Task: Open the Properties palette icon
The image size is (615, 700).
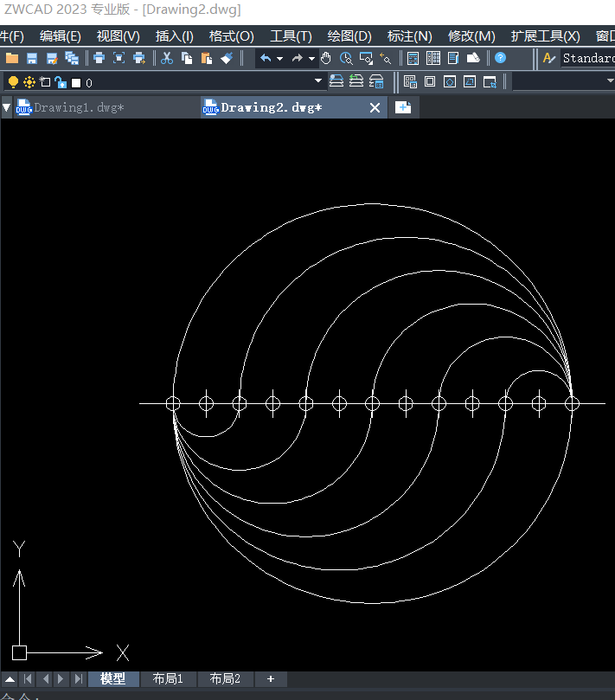Action: click(x=413, y=58)
